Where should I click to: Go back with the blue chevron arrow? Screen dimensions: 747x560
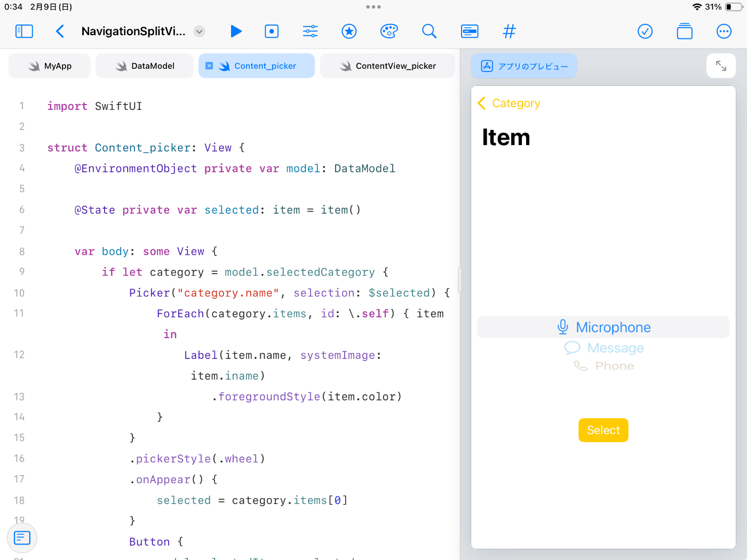pos(60,31)
